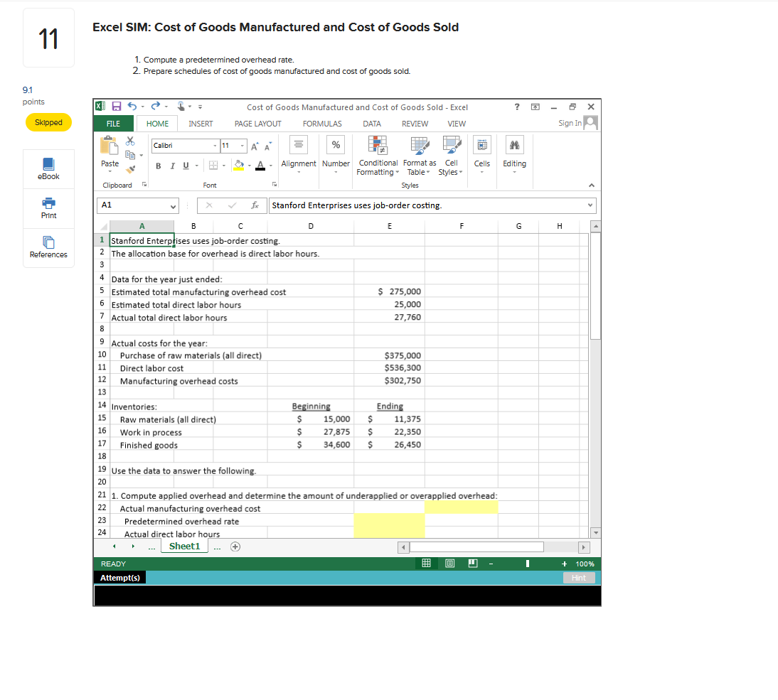Click the Save icon in quick access toolbar

tap(117, 106)
